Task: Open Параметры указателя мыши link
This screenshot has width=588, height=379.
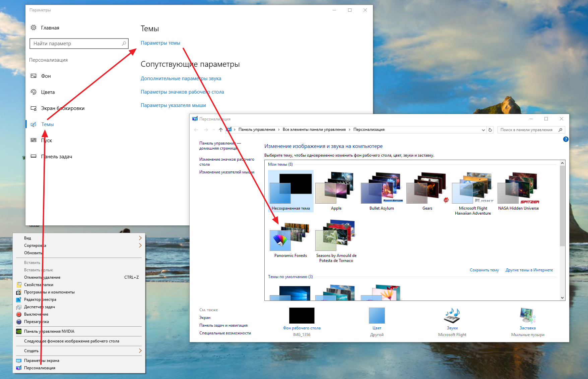Action: (173, 105)
